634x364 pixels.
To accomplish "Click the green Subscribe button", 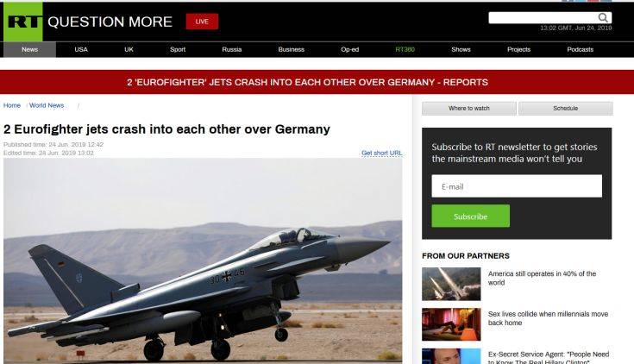I will pos(471,216).
